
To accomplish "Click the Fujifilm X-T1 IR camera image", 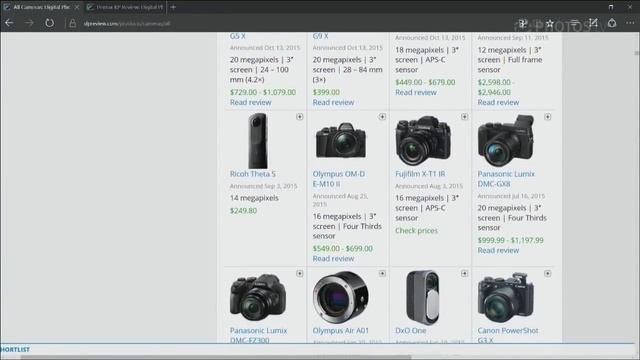I will click(423, 140).
